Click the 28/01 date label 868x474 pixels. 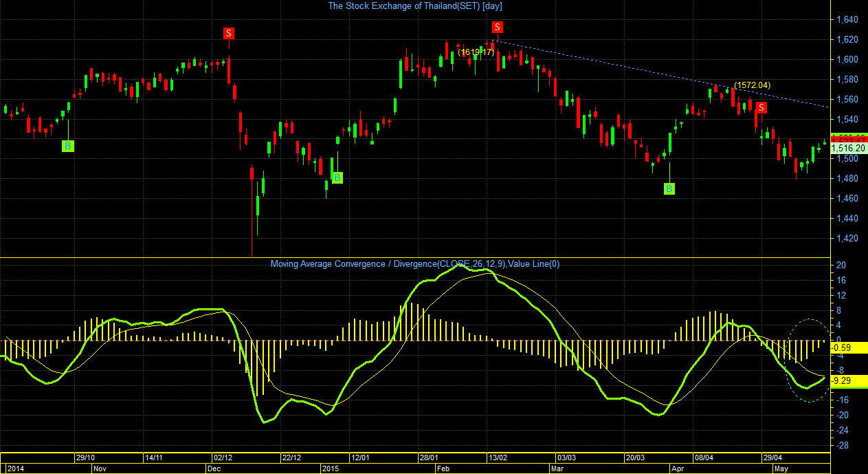[x=429, y=457]
